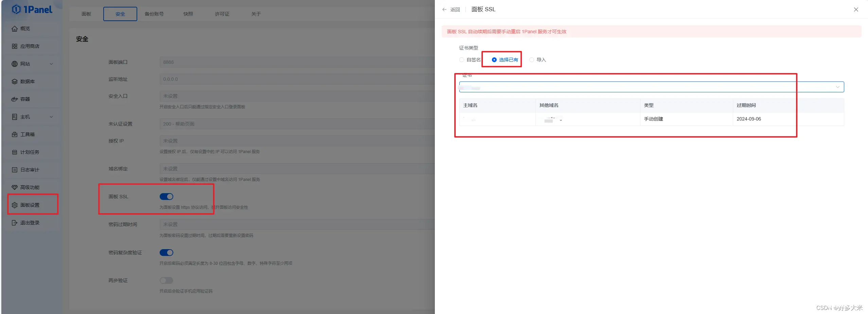The height and width of the screenshot is (314, 868).
Task: Open the 面板设置 sidebar item
Action: 31,205
